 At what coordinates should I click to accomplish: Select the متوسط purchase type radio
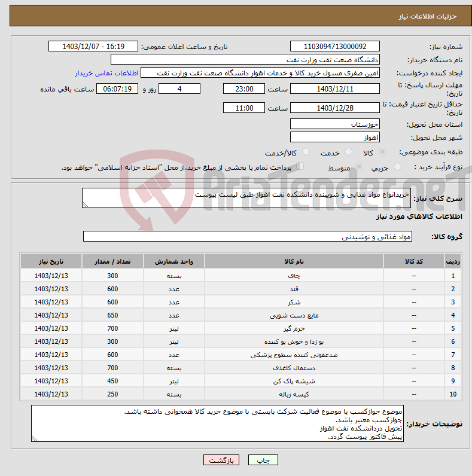[359, 167]
